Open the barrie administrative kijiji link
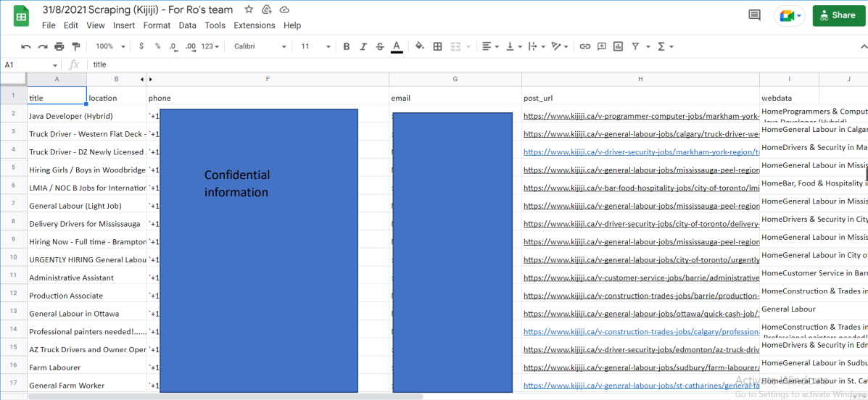The height and width of the screenshot is (400, 868). [x=641, y=278]
